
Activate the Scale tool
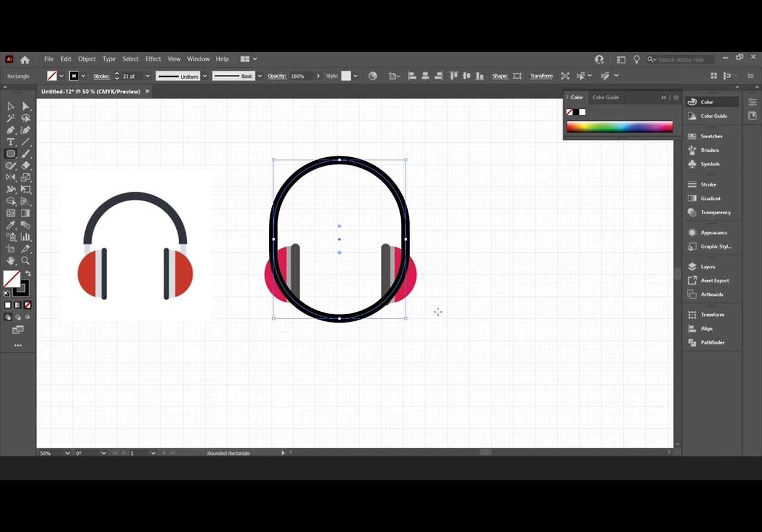tap(26, 177)
